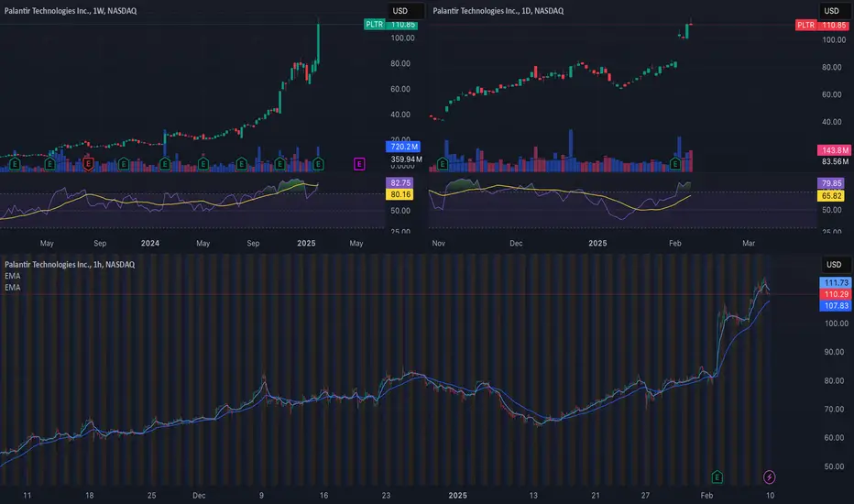
Task: Click the 2024 label on the weekly time axis
Action: point(149,243)
